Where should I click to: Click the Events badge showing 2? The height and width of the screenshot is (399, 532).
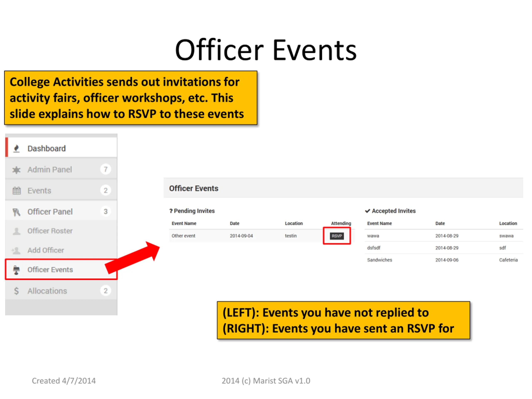(106, 191)
